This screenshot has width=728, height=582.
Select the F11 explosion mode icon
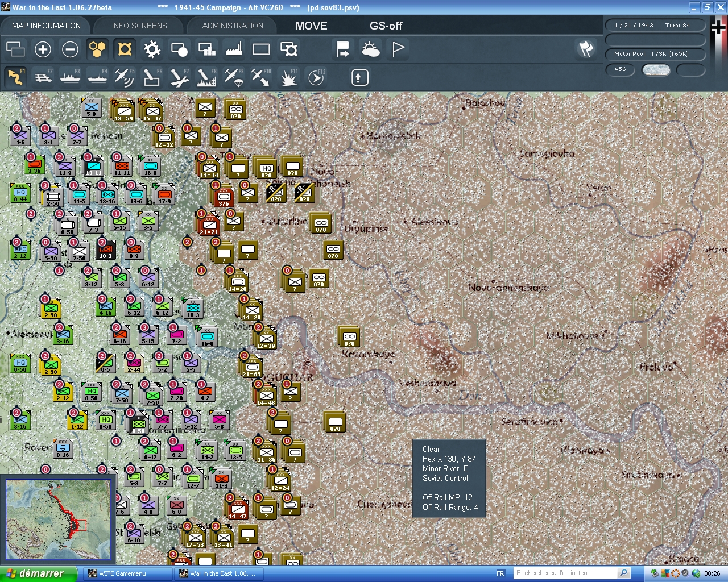coord(288,77)
